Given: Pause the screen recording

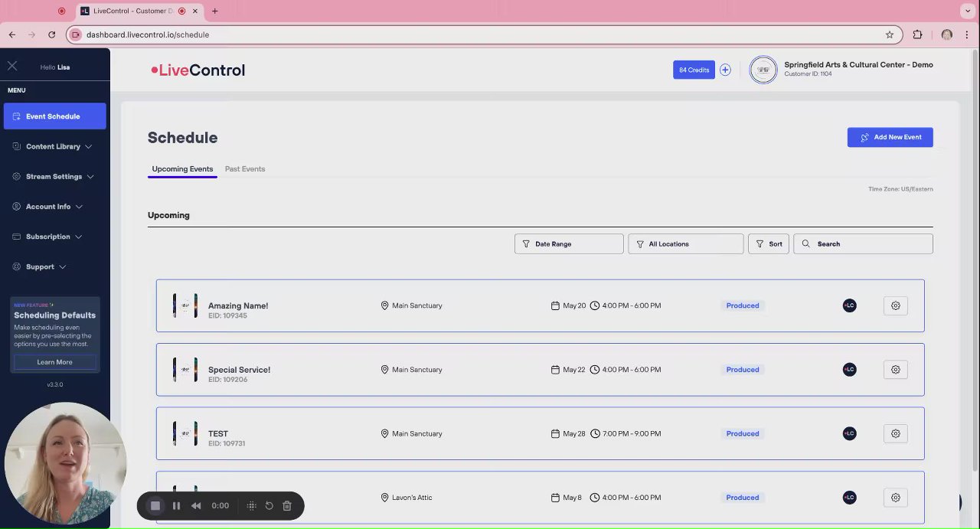Looking at the screenshot, I should (x=176, y=505).
